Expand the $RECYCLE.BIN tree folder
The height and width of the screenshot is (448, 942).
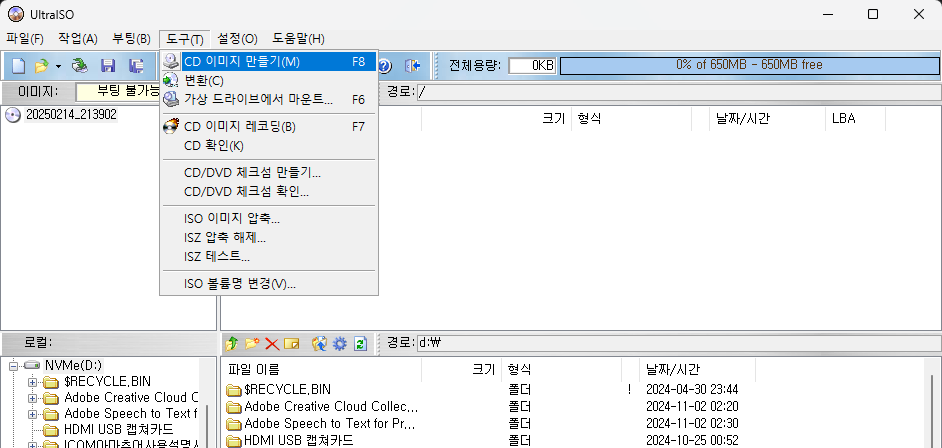point(33,382)
